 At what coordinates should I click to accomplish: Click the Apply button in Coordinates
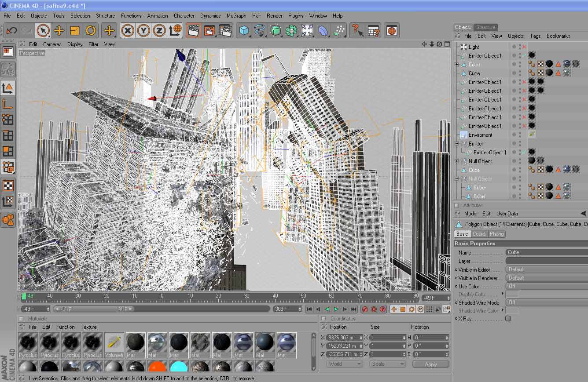pyautogui.click(x=431, y=364)
